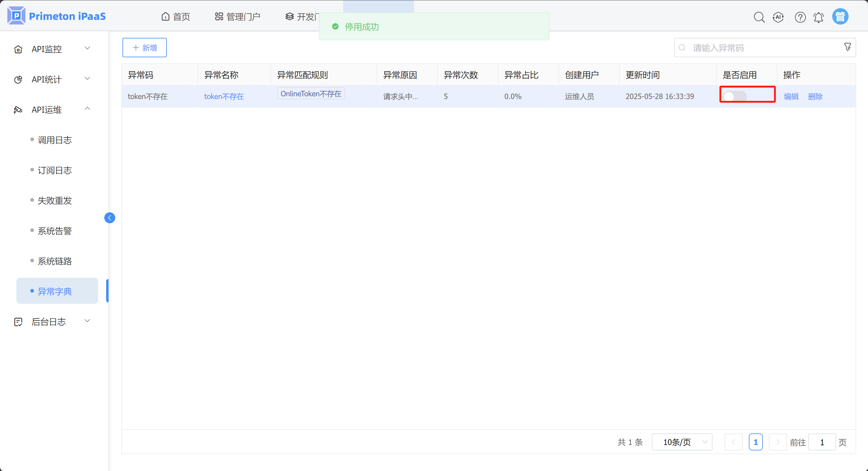Collapse the sidebar with round arrow button
Screen dimensions: 868x471
pyautogui.click(x=109, y=218)
